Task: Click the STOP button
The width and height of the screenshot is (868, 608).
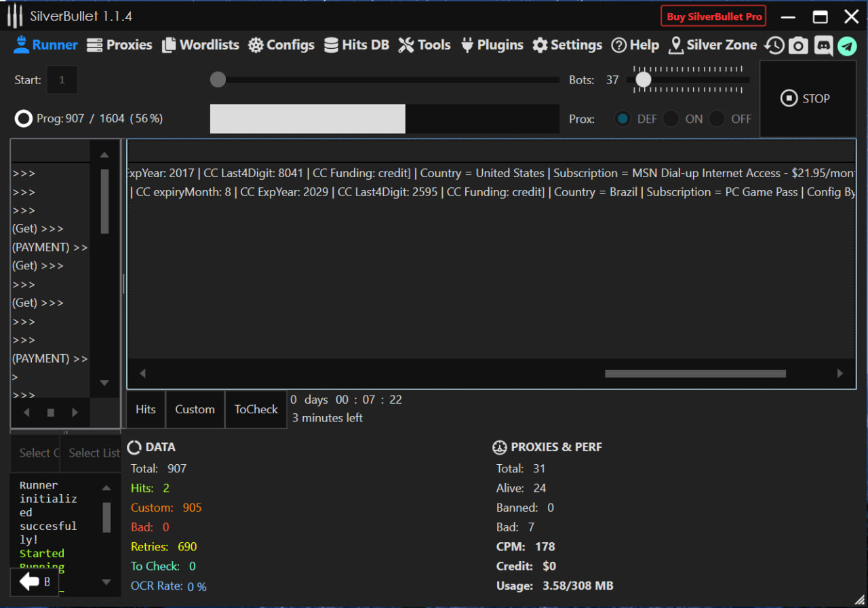Action: (x=808, y=98)
